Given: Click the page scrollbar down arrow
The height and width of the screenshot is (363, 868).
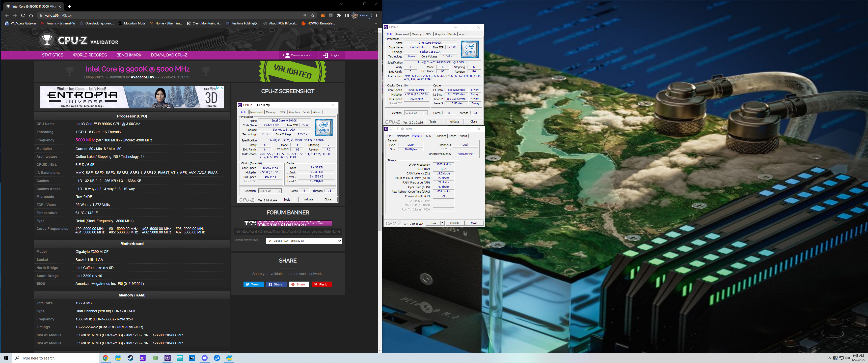Looking at the screenshot, I should pos(380,351).
